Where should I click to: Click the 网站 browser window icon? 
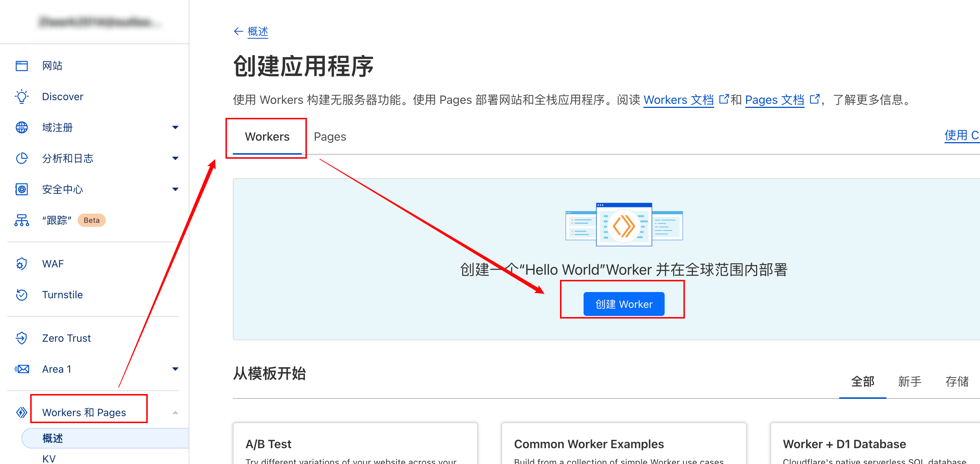[22, 66]
